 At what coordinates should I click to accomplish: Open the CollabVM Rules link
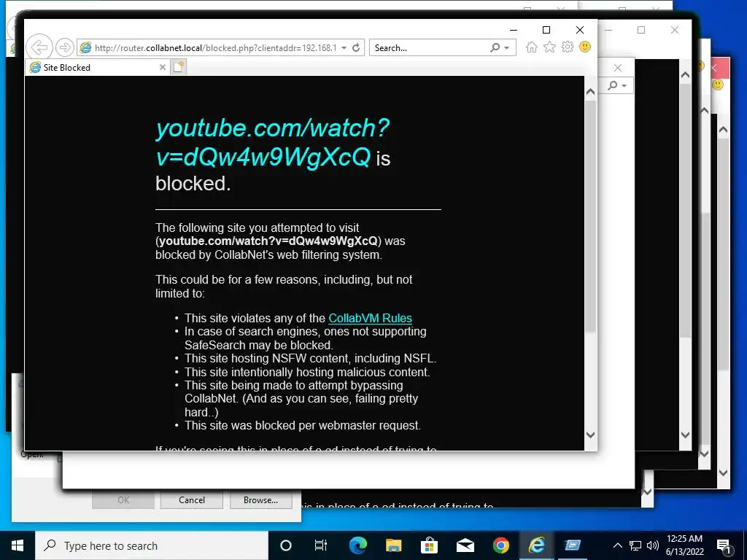coord(370,318)
